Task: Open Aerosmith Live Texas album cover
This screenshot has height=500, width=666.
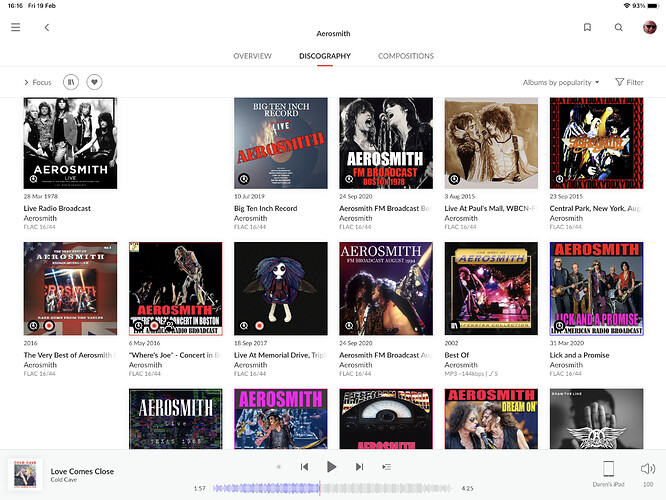Action: click(x=175, y=419)
